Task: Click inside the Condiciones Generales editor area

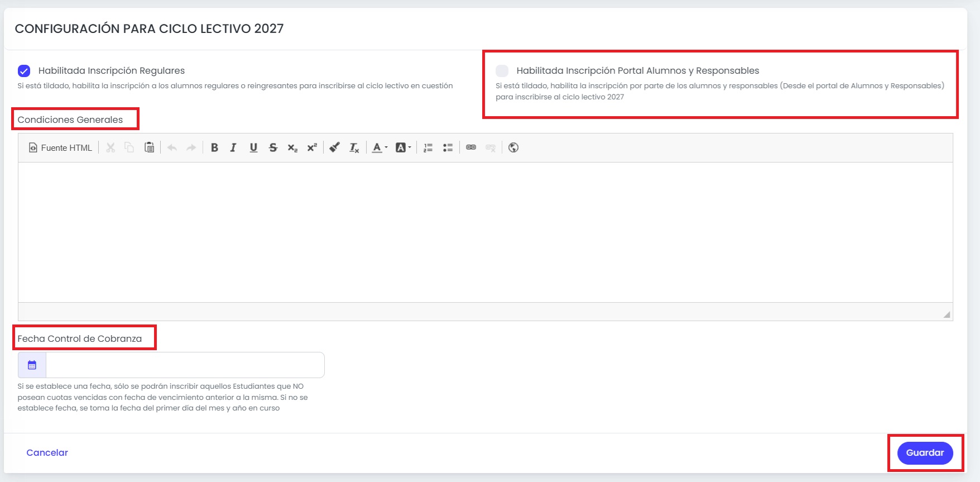Action: (x=485, y=232)
